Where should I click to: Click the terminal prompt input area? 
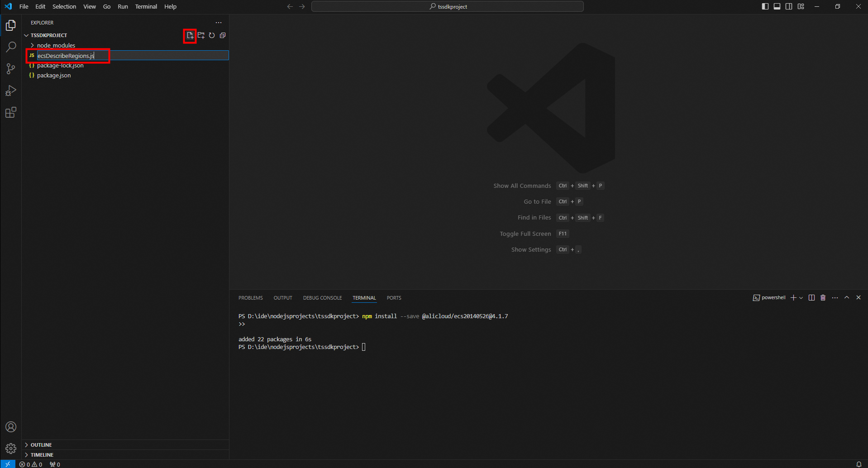[x=364, y=347]
